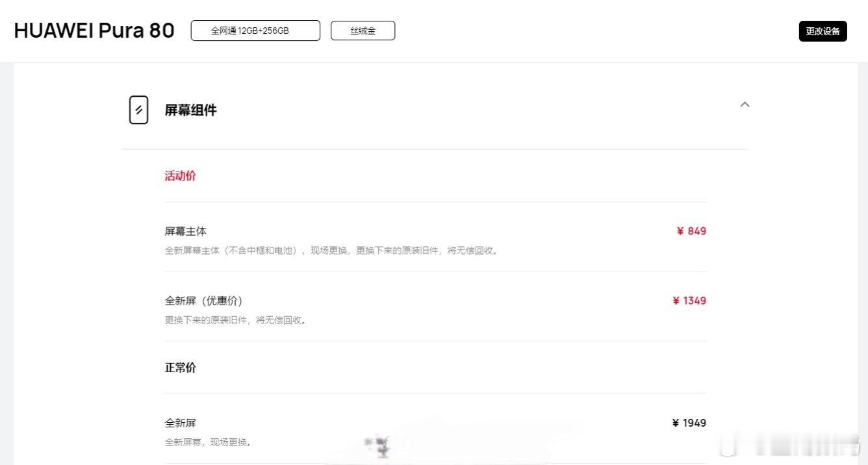Click the ¥ 1349 price

[689, 301]
